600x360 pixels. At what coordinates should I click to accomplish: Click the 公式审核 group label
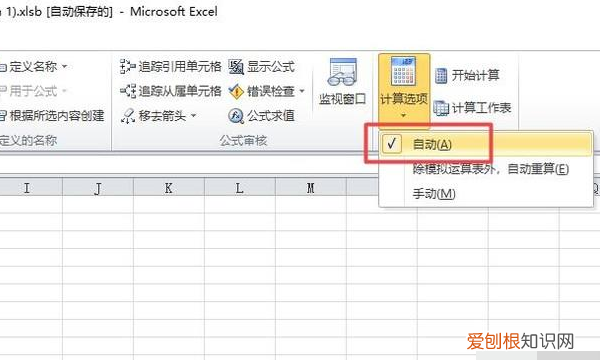(x=243, y=140)
